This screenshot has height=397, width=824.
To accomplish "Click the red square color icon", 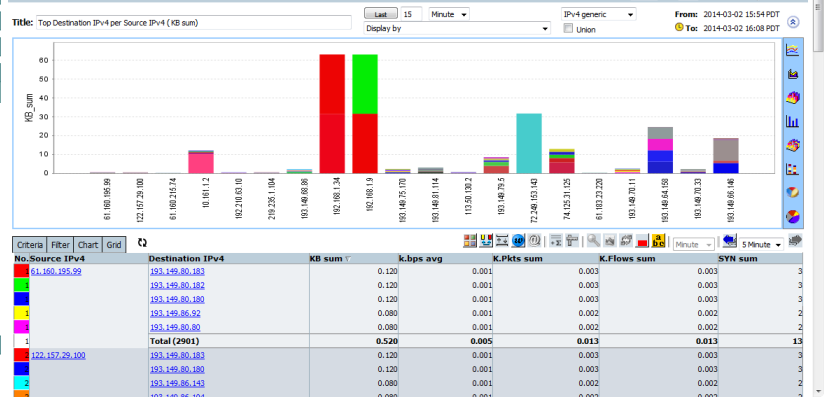I will [x=642, y=241].
